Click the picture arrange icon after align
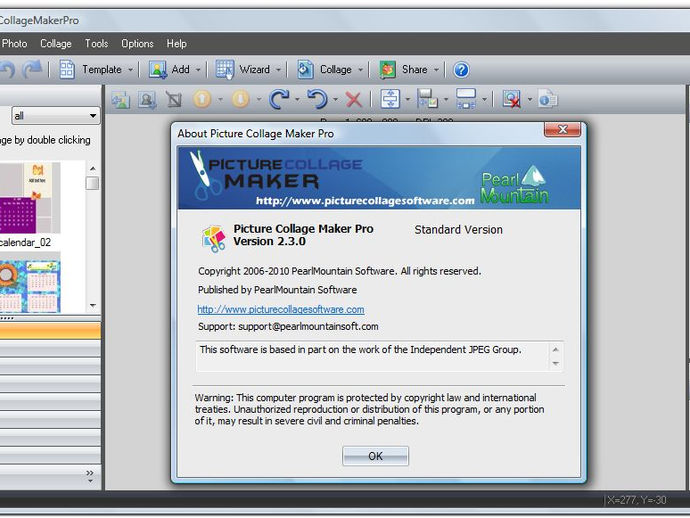The image size is (690, 518). point(427,99)
